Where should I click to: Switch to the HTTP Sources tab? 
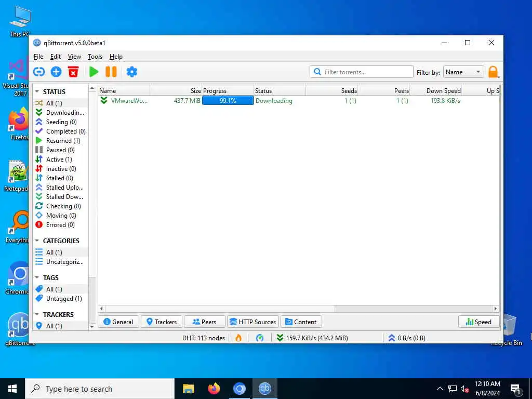(x=253, y=322)
